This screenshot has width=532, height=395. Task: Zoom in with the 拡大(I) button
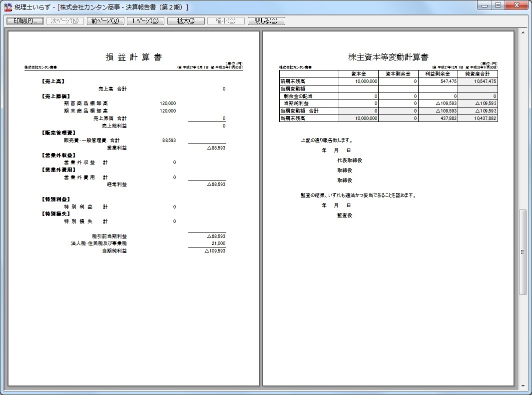point(186,21)
